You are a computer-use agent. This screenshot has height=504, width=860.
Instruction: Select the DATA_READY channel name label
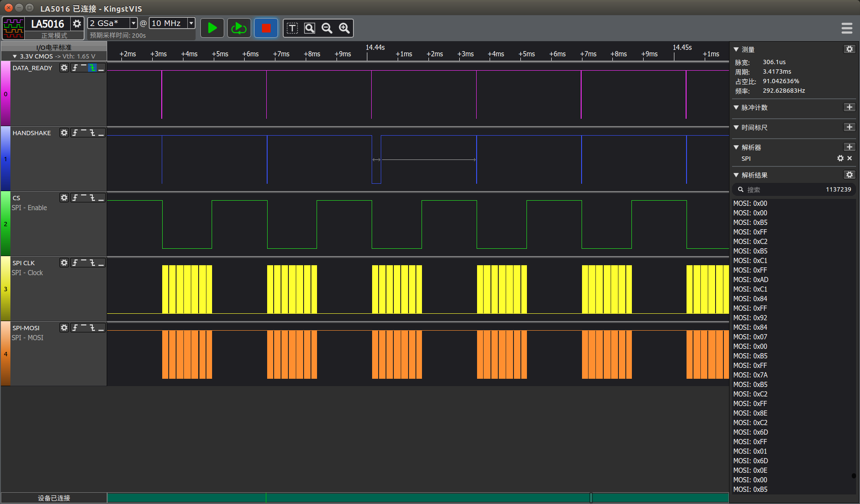[x=33, y=68]
